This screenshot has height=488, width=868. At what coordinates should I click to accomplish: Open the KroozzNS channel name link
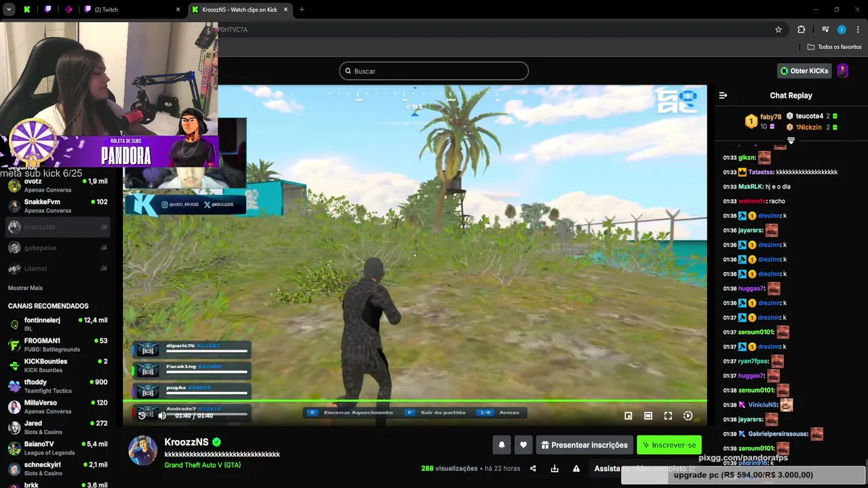click(x=186, y=442)
